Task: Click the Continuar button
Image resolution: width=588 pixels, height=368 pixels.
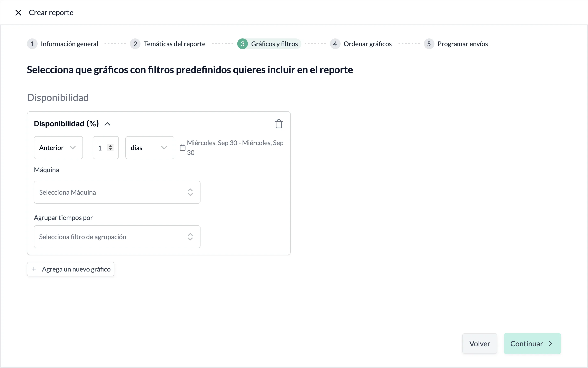Action: (x=532, y=343)
